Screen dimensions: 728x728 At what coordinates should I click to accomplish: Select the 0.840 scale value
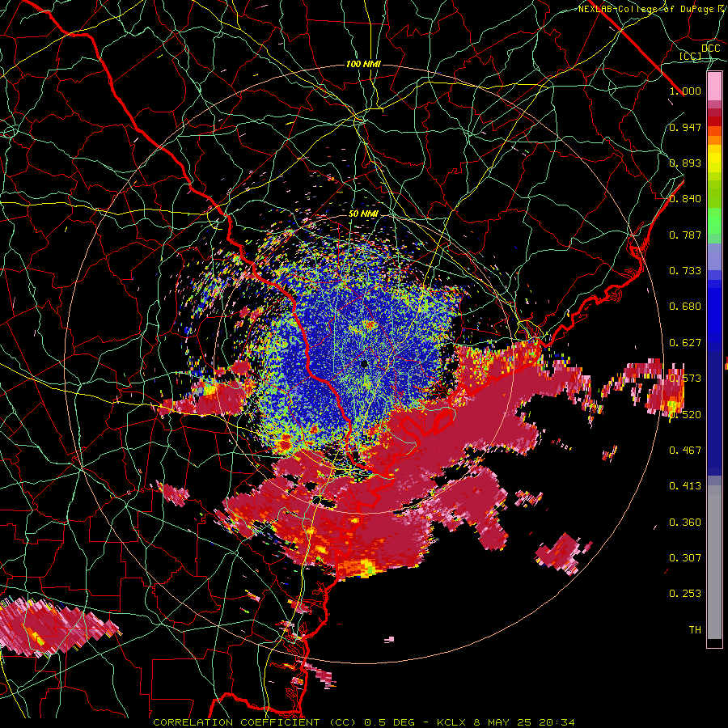pos(685,199)
